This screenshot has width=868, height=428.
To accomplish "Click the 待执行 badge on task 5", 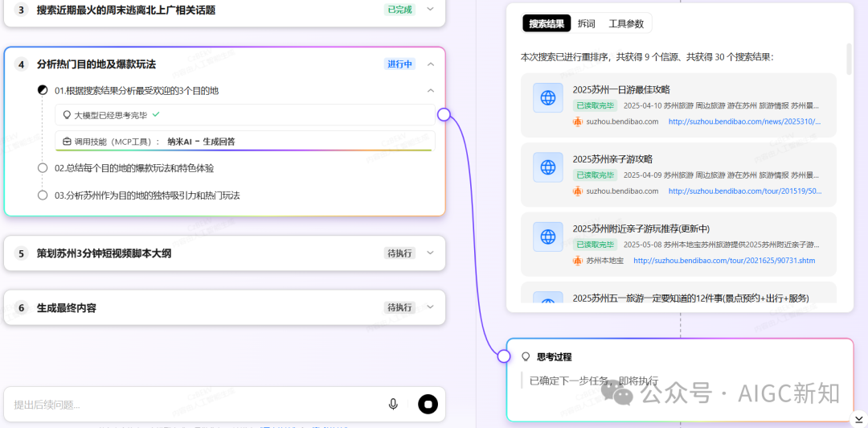I will pos(399,253).
